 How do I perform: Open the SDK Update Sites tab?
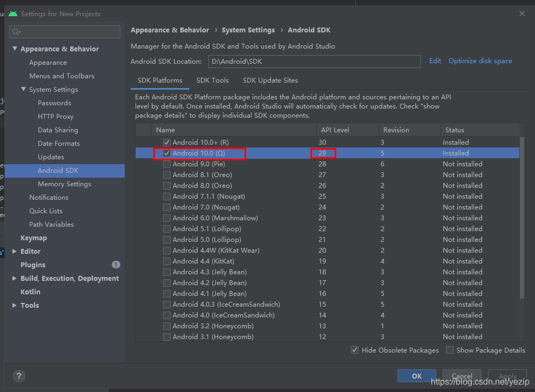[270, 80]
